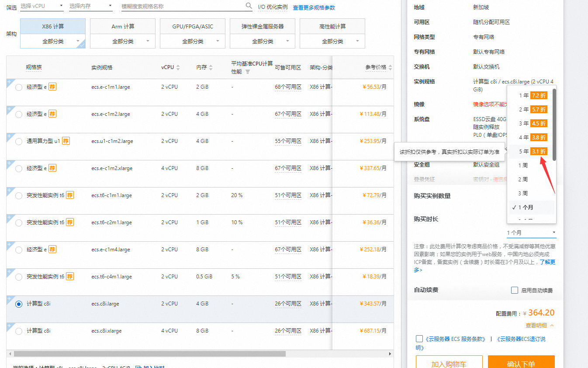Choose 2 周 duration option
Screen dimensions: 588x368
(x=532, y=179)
